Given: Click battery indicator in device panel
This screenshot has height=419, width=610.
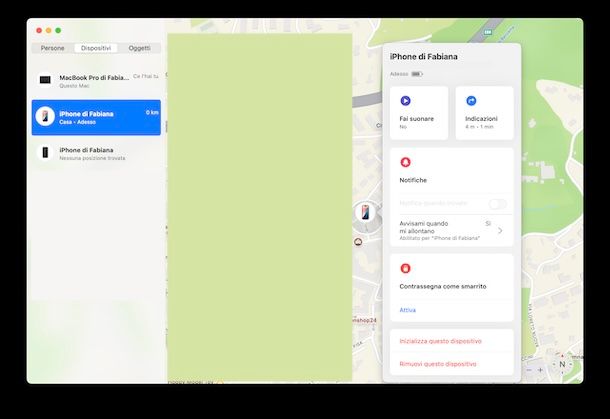Looking at the screenshot, I should (417, 74).
